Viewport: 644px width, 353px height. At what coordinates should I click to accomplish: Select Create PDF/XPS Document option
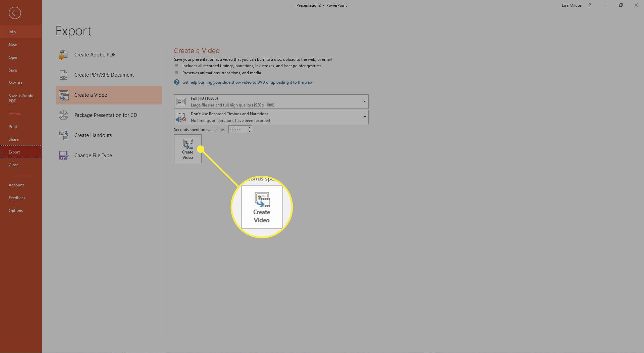click(x=109, y=75)
